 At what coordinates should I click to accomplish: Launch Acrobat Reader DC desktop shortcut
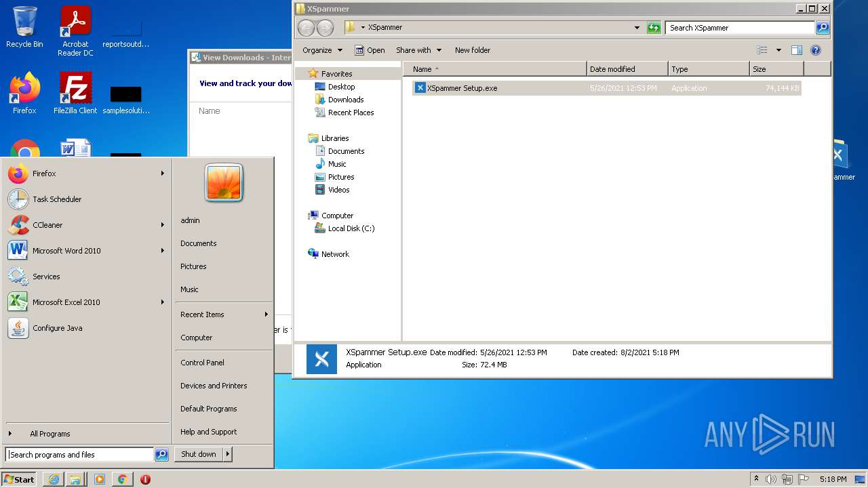[x=75, y=31]
